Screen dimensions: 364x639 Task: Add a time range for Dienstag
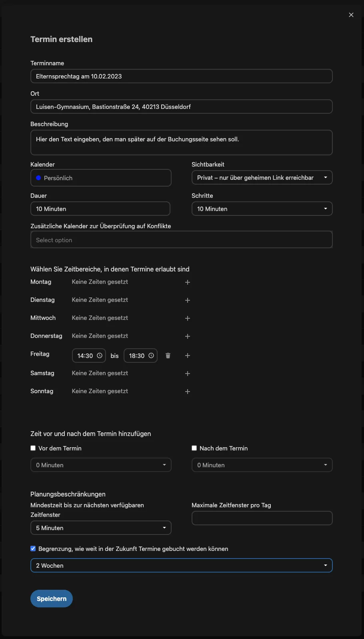(187, 300)
